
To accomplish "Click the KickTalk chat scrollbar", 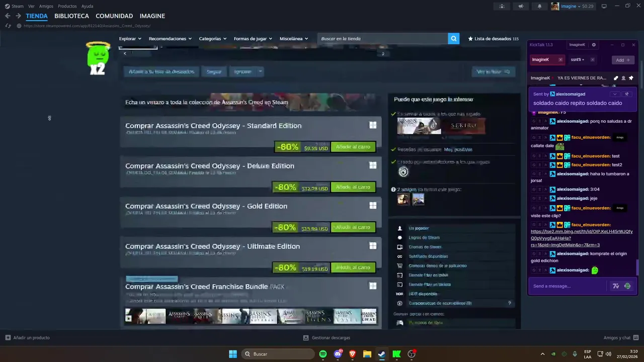I will click(x=638, y=267).
